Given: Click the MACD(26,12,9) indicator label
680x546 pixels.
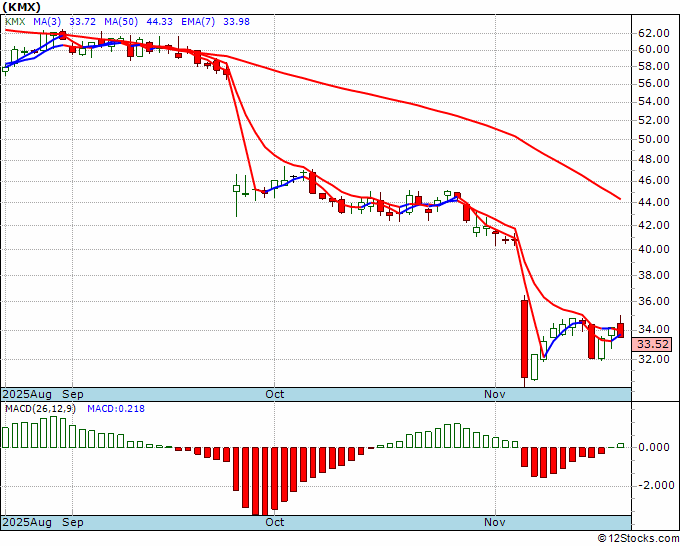Looking at the screenshot, I should (40, 409).
